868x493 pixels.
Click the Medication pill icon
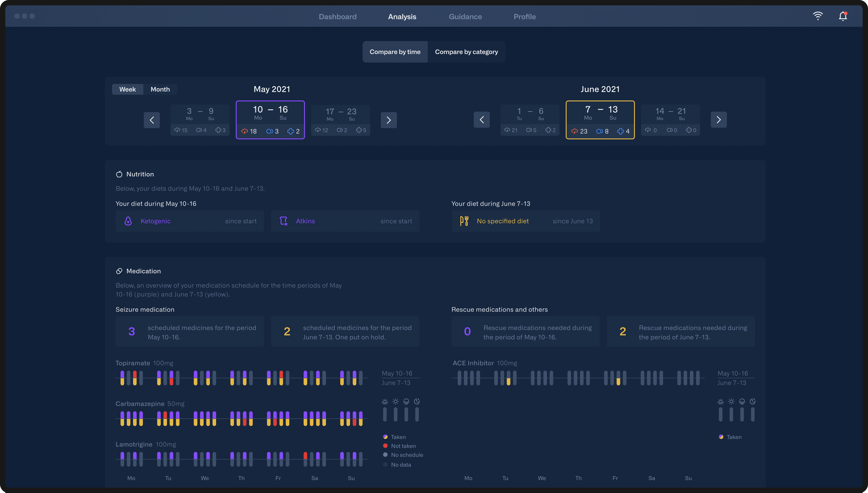[x=119, y=271]
